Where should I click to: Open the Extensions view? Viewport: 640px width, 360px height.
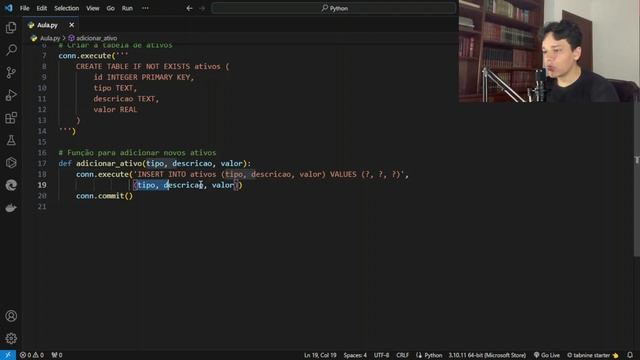(11, 118)
